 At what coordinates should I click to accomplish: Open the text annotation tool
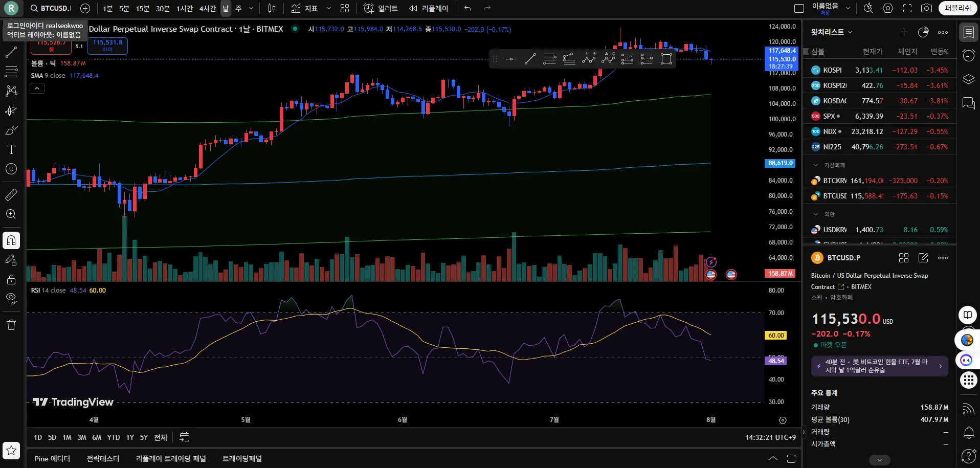11,149
